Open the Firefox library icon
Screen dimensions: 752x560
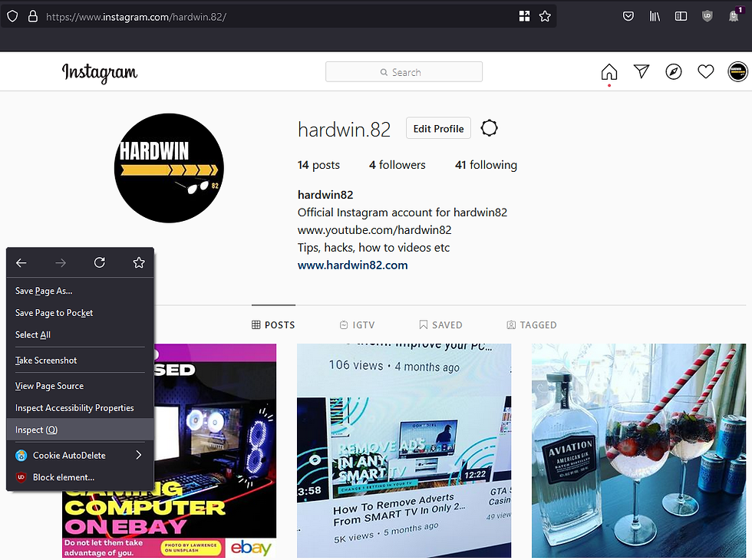(655, 16)
